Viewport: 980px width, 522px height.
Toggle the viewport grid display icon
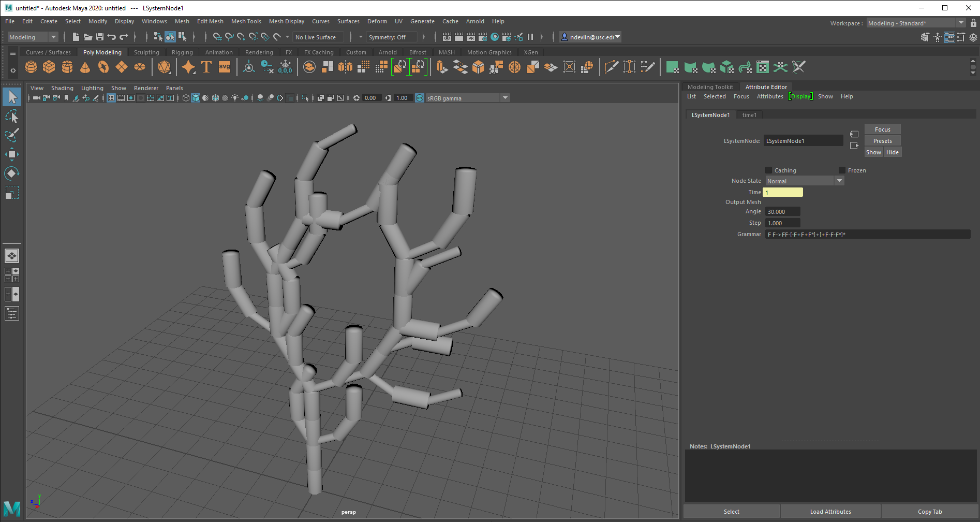coord(111,98)
